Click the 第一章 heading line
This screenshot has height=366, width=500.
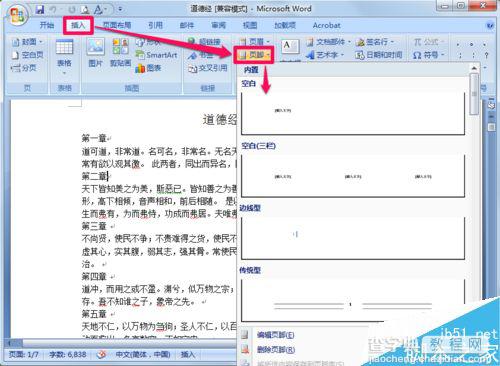pyautogui.click(x=94, y=138)
